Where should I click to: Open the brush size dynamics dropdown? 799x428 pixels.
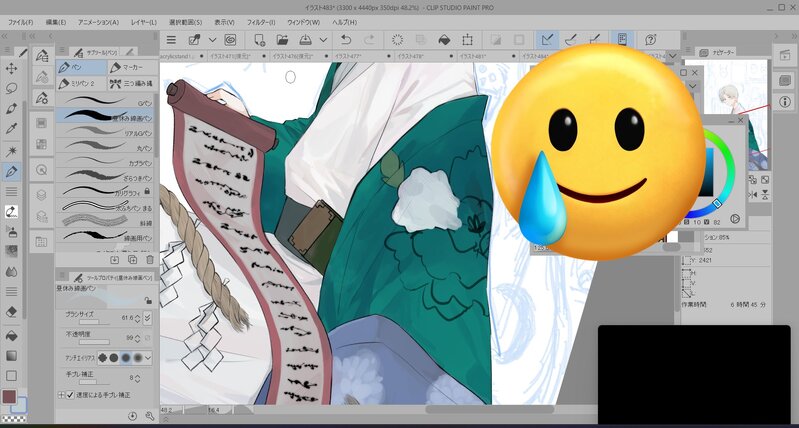pos(149,318)
